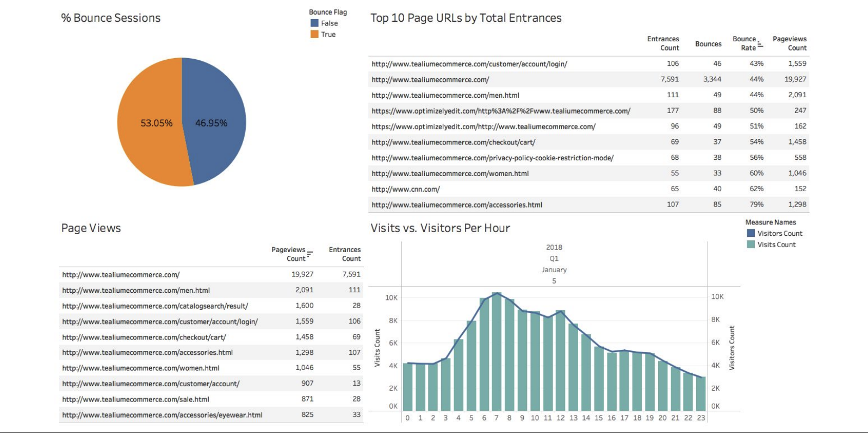Image resolution: width=868 pixels, height=433 pixels.
Task: Select the privacy-policy-cookie-restriction-mode URL row
Action: (492, 158)
